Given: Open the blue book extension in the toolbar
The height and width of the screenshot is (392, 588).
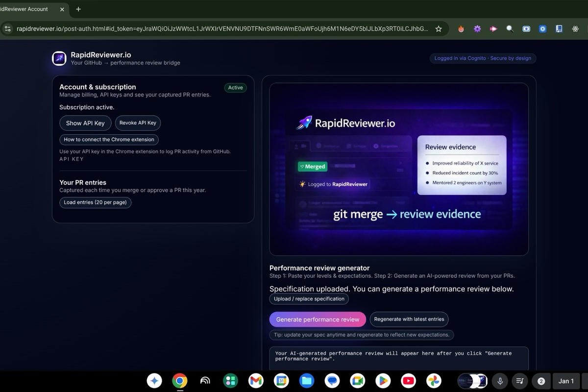Looking at the screenshot, I should point(559,28).
